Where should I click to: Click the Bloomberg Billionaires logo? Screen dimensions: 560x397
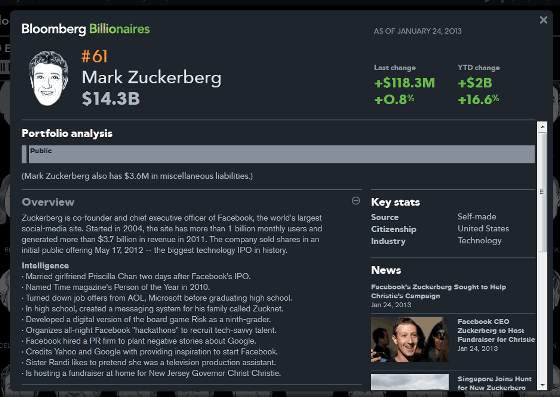(x=86, y=29)
